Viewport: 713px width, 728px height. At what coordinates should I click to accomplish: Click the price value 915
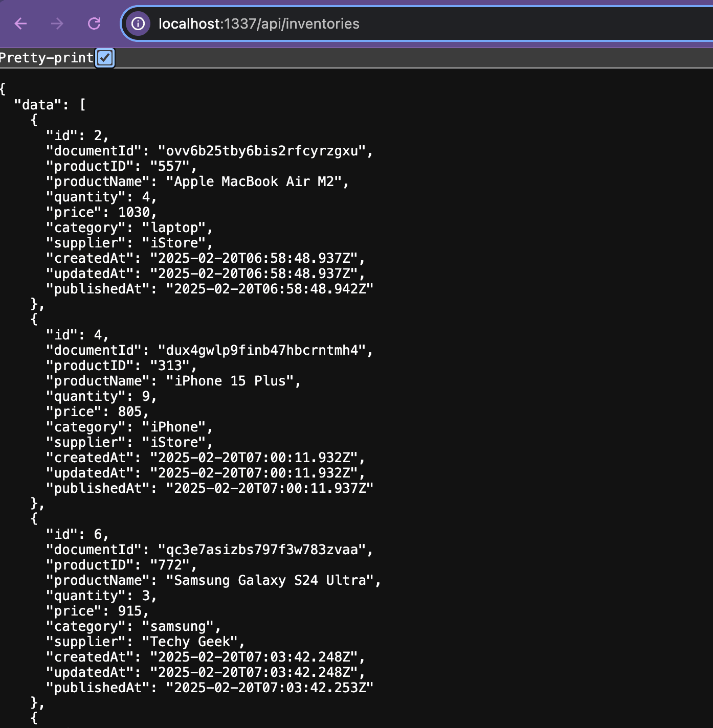point(129,611)
